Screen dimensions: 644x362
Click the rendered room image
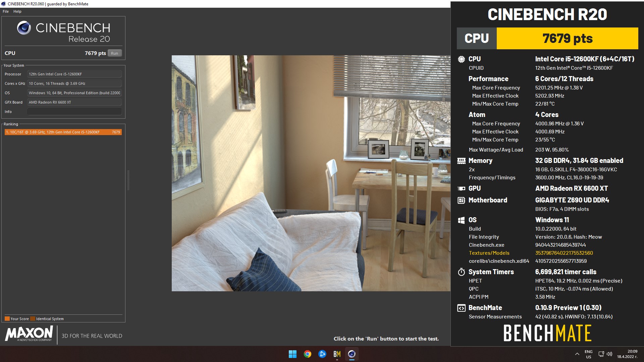[x=311, y=173]
